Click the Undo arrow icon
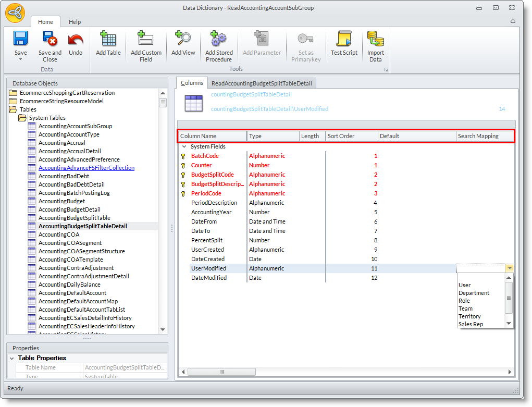Screen dimensions: 532x407 tap(76, 40)
